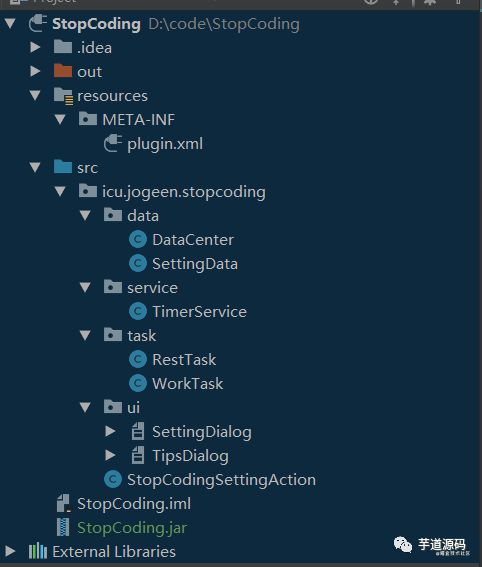Image resolution: width=482 pixels, height=567 pixels.
Task: Expand the SettingDialog form arrow
Action: [110, 431]
